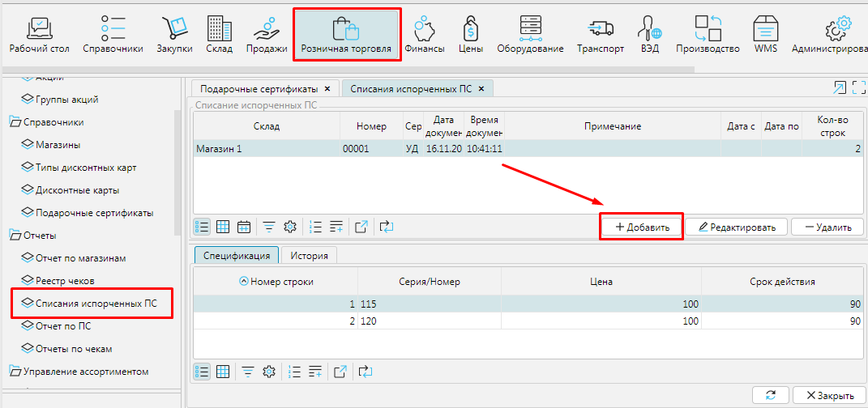The height and width of the screenshot is (408, 868).
Task: Open gear settings in upper table toolbar
Action: pos(289,227)
